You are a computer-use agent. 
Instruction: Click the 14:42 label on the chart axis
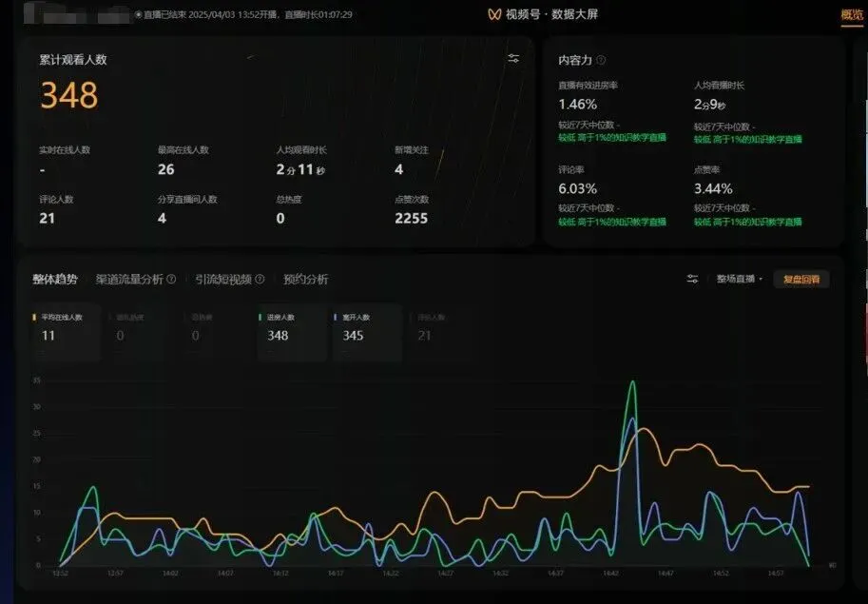(x=610, y=574)
